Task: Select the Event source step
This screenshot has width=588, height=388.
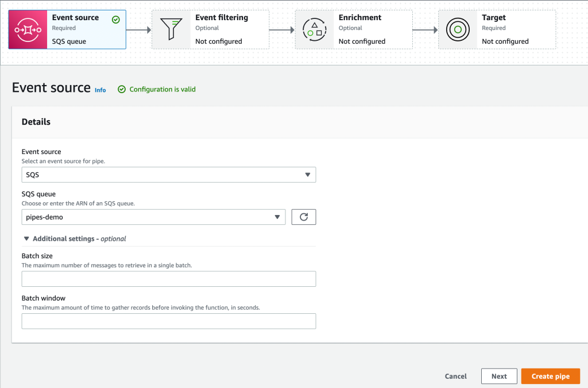Action: (x=68, y=30)
